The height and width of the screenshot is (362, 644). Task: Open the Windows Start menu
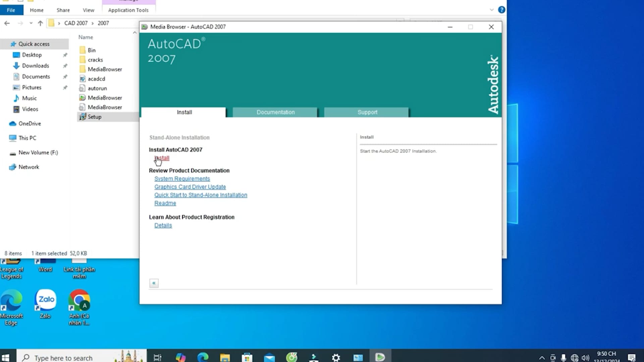[x=6, y=357]
